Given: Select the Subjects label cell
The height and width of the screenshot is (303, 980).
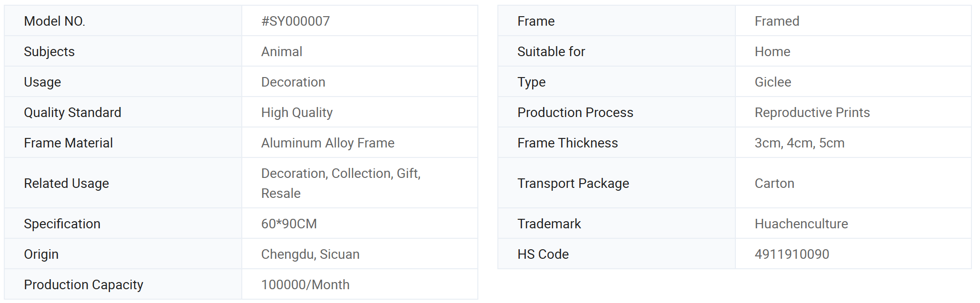Looking at the screenshot, I should 123,51.
